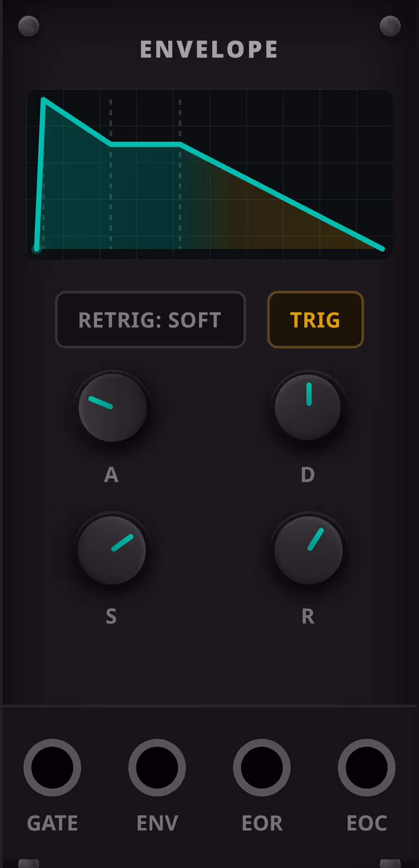
Task: Click the EOR output jack
Action: [262, 767]
